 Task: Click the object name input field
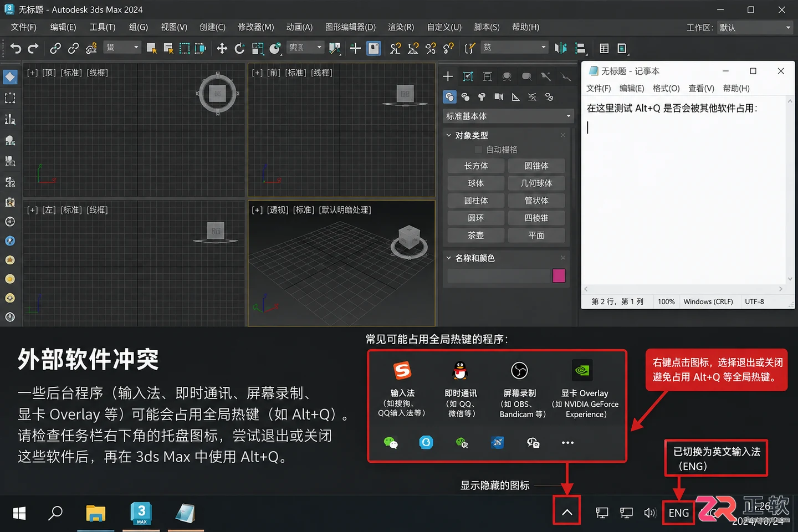point(498,276)
